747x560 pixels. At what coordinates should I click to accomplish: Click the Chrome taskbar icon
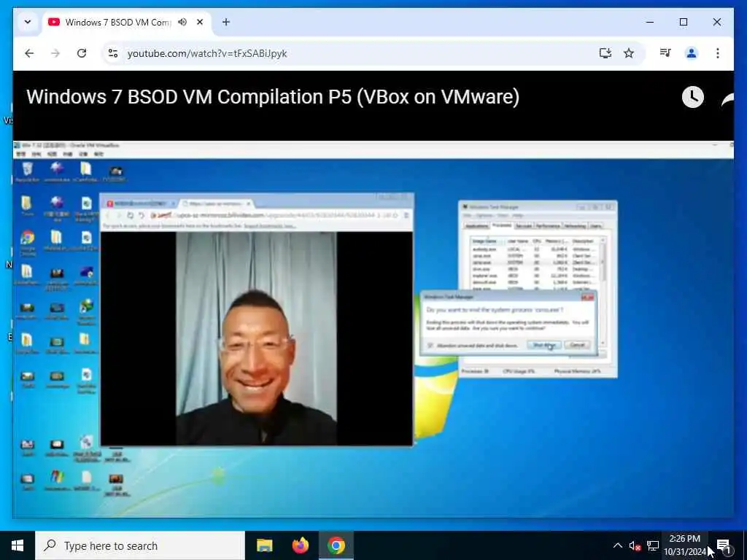coord(336,545)
